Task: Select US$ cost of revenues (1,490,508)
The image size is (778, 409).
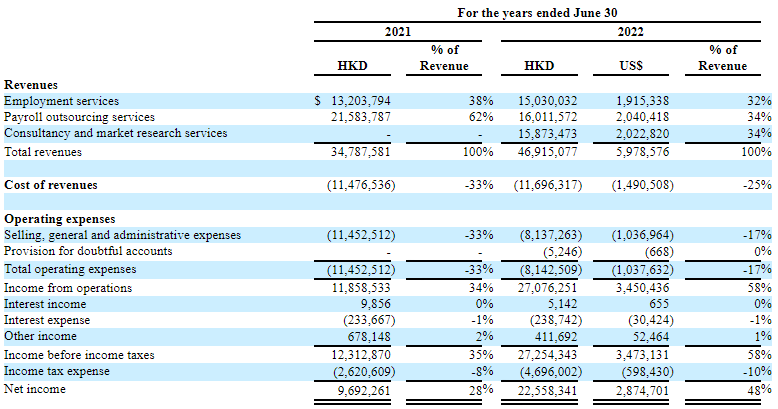Action: click(643, 185)
